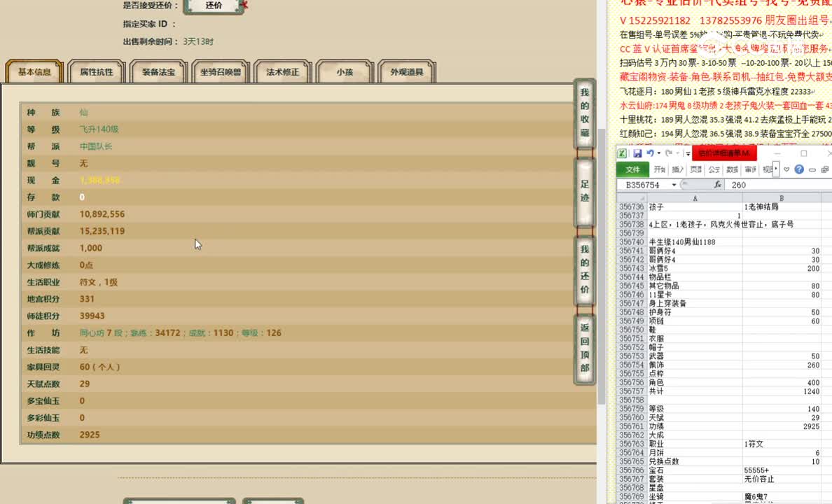Open the Quick Access Toolbar customize dropdown
The height and width of the screenshot is (504, 832).
(x=687, y=154)
